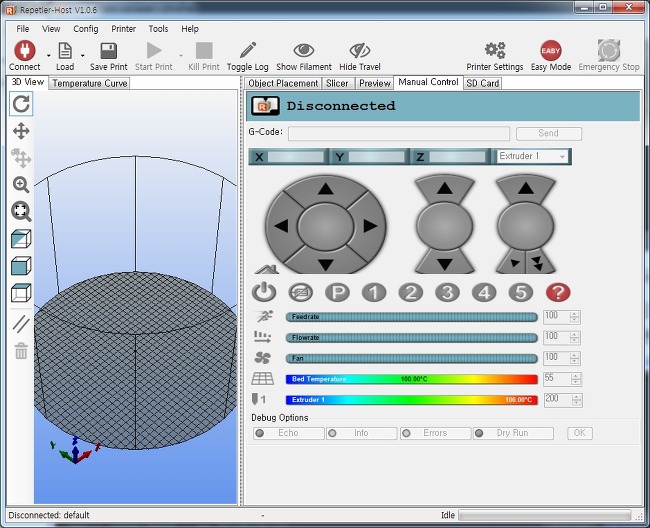Screen dimensions: 650x528
Task: Move X axis left arrow
Action: tap(281, 226)
